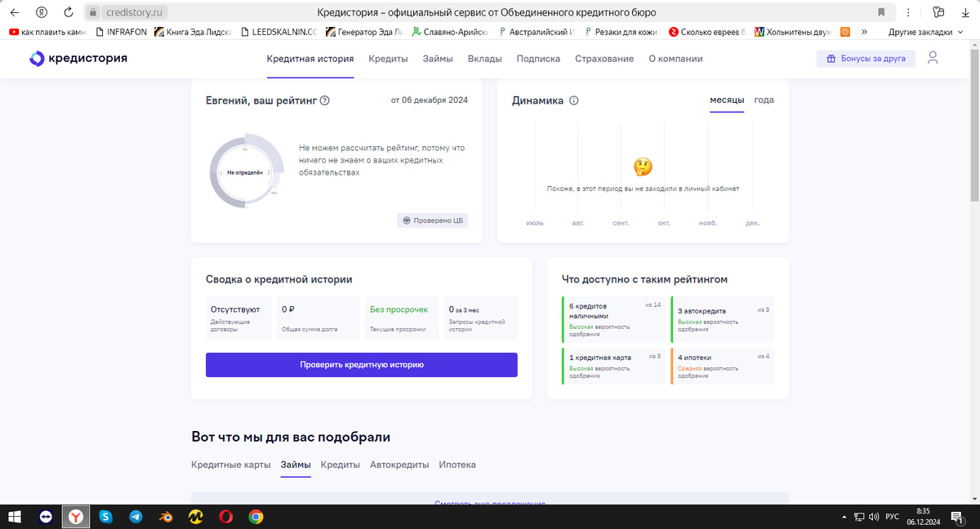Click the taskbar clock showing 8:35

[924, 516]
